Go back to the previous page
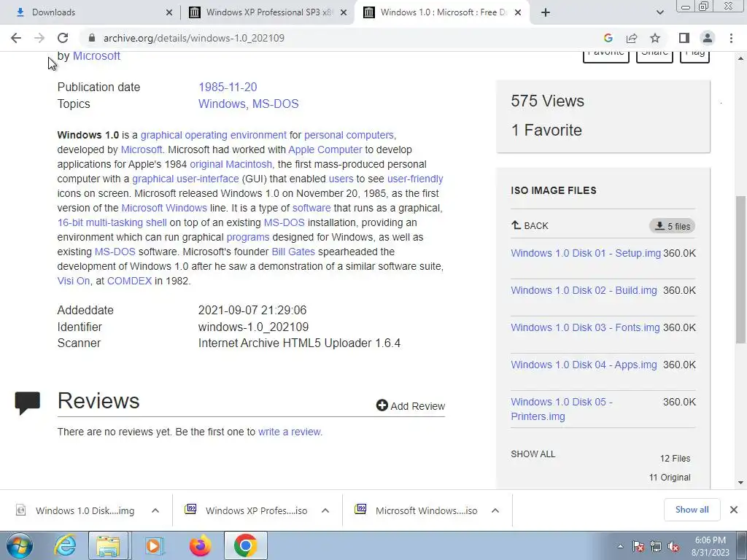Viewport: 747px width, 560px height. [x=16, y=38]
